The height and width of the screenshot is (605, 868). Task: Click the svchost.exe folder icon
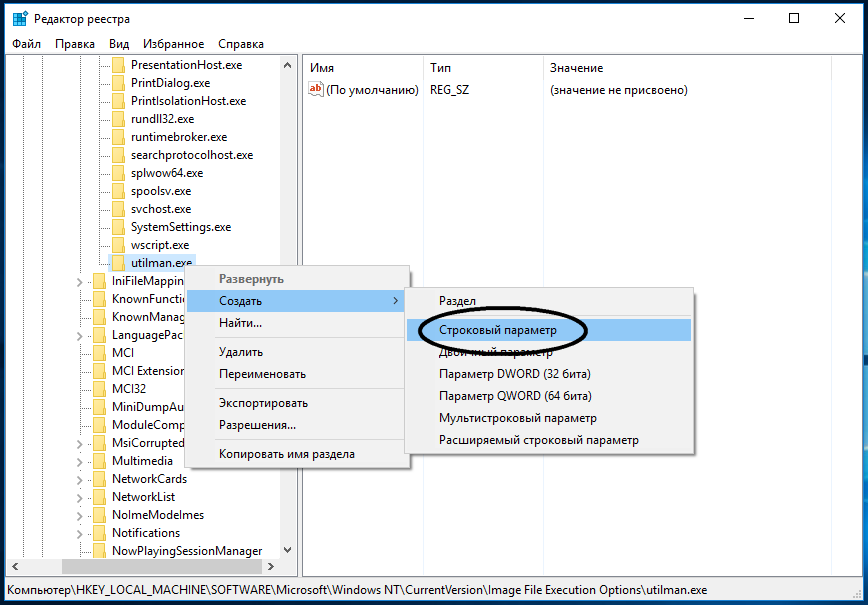point(118,209)
